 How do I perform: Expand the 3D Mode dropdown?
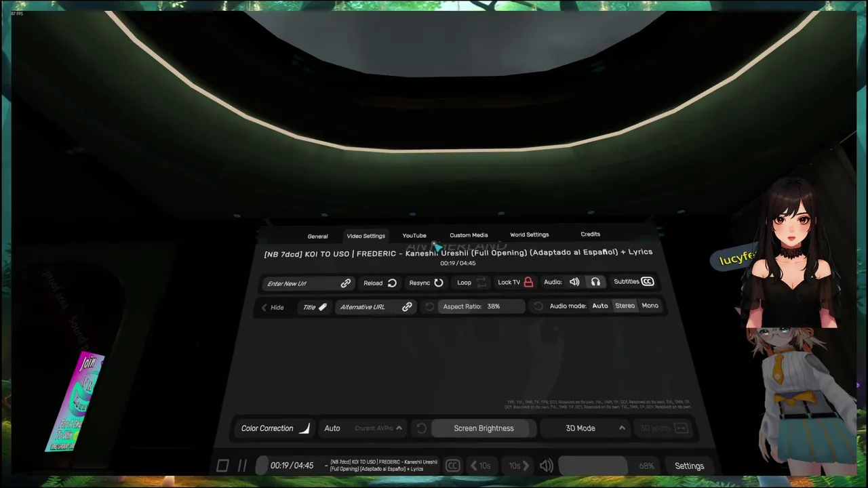(595, 428)
